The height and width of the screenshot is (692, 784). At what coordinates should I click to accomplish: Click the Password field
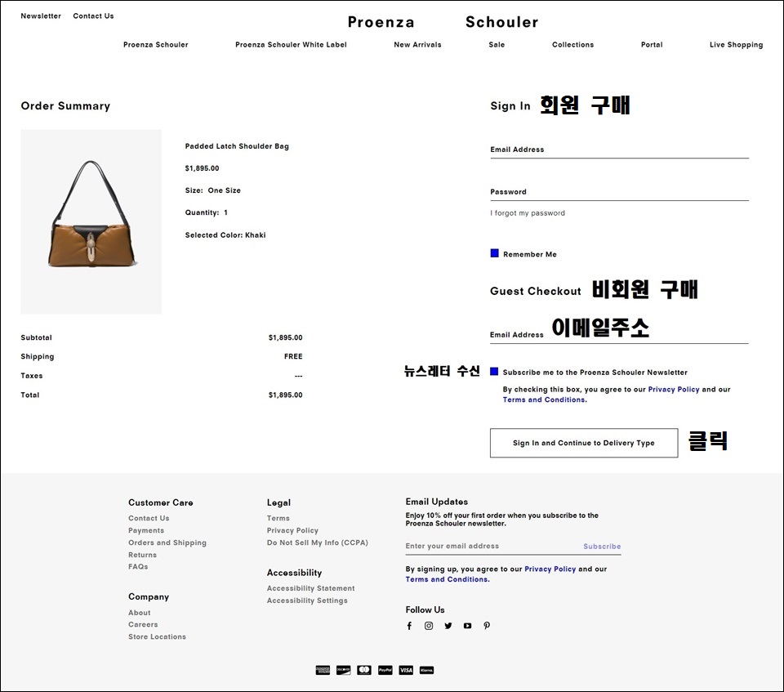click(620, 192)
